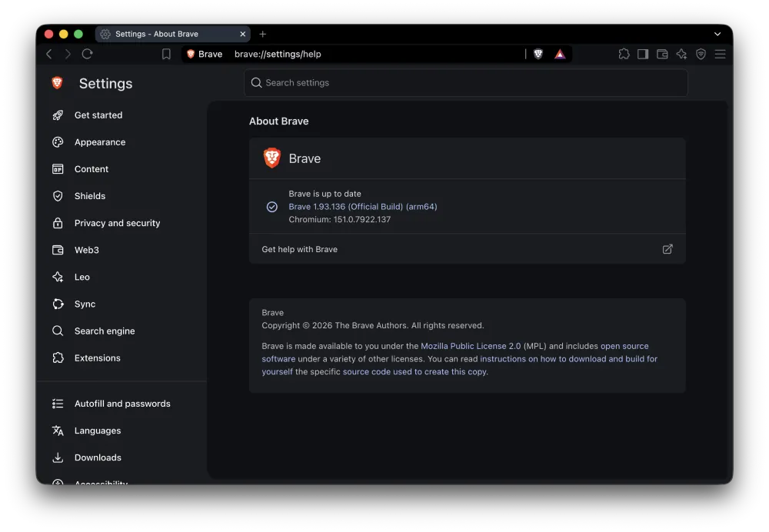
Task: Click the Languages translate icon
Action: pos(58,430)
